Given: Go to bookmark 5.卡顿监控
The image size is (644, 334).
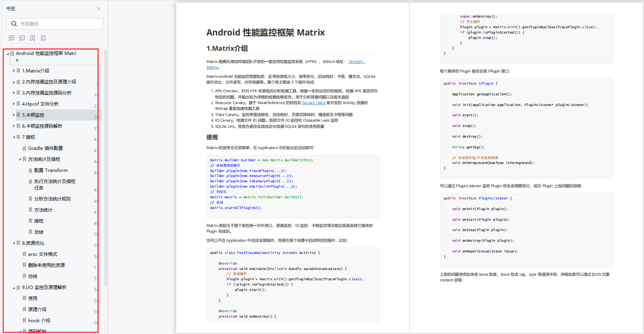Looking at the screenshot, I should 33,115.
